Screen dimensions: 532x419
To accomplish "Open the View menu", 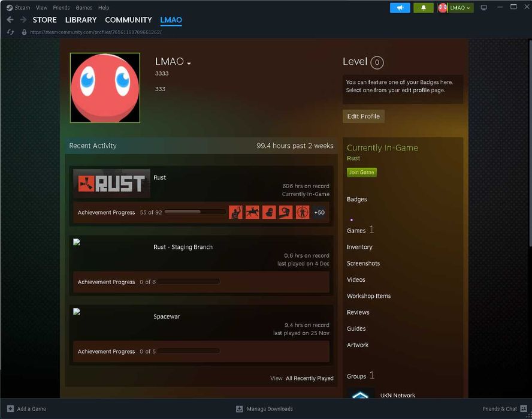I will click(x=41, y=7).
